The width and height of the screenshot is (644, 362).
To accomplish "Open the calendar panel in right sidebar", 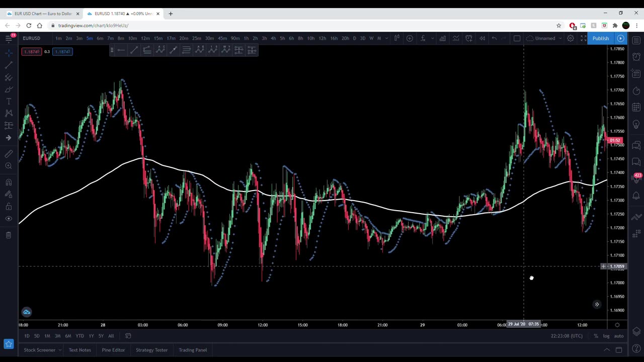I will 636,107.
